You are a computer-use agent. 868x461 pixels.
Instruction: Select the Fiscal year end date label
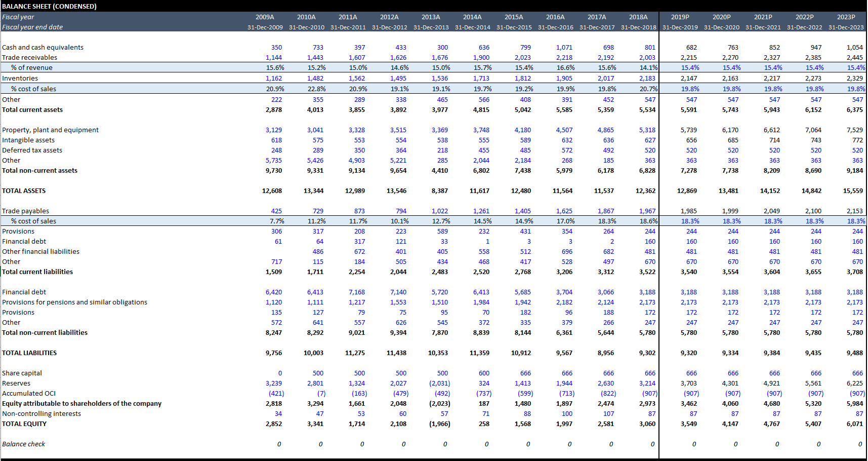pos(32,27)
